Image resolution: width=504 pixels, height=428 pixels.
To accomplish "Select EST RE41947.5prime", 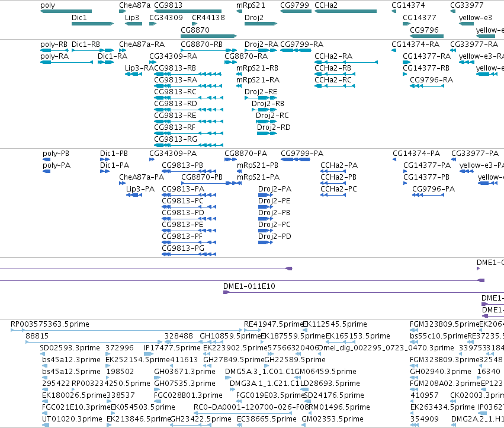I will 253,330.
